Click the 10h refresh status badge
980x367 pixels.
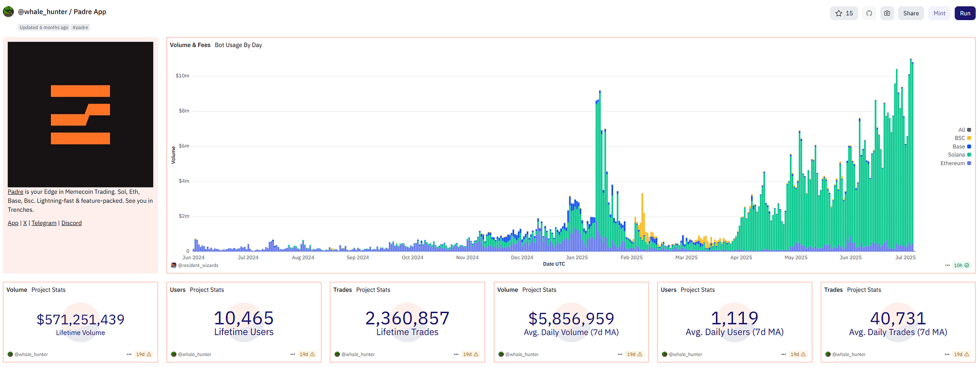point(961,265)
